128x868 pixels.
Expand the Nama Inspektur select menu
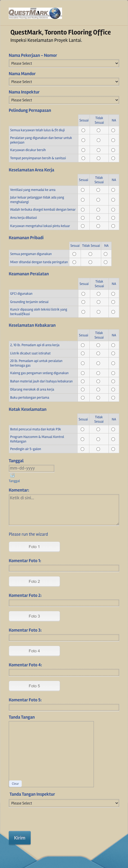click(x=64, y=100)
